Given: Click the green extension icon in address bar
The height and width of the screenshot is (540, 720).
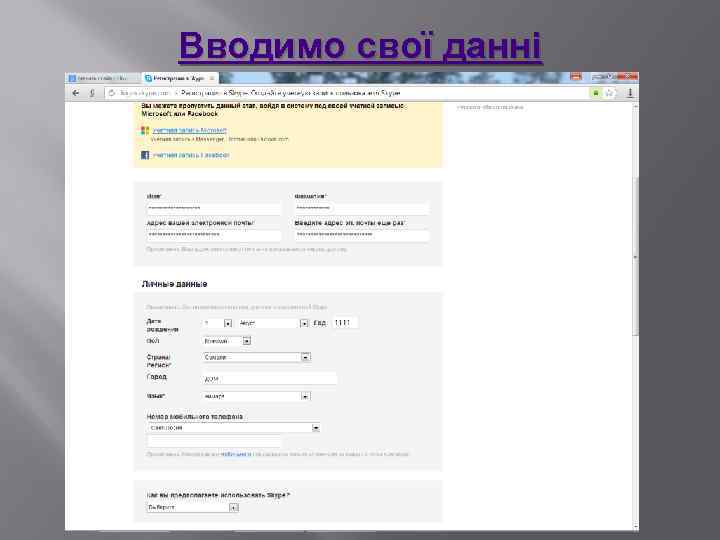Looking at the screenshot, I should 596,93.
